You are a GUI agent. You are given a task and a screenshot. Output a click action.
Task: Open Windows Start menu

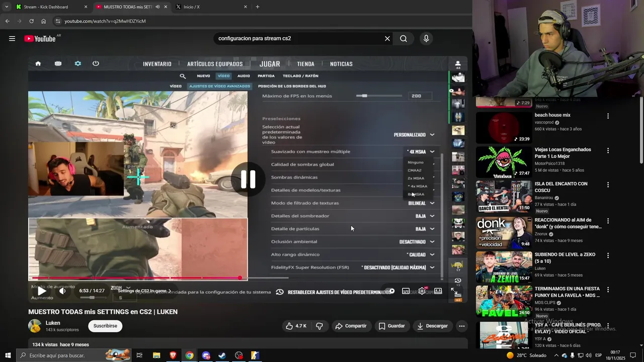coord(8,355)
